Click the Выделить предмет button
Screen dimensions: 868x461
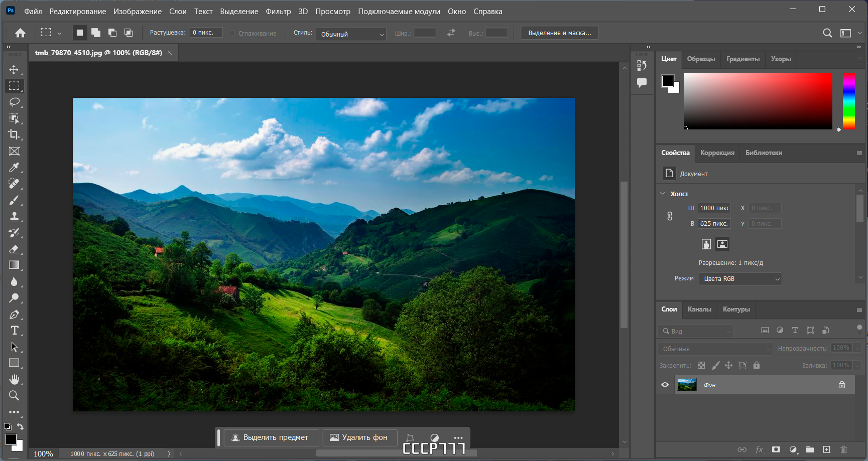point(270,437)
